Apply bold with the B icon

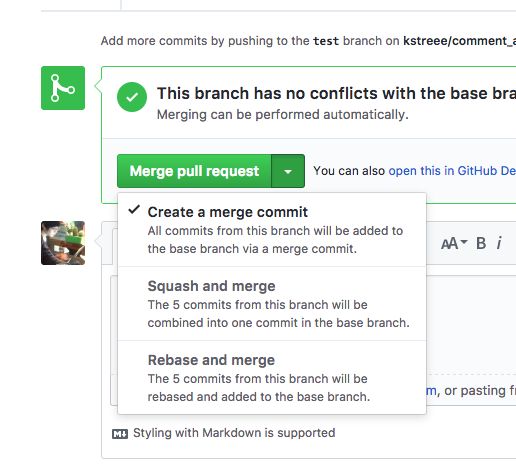[x=481, y=243]
